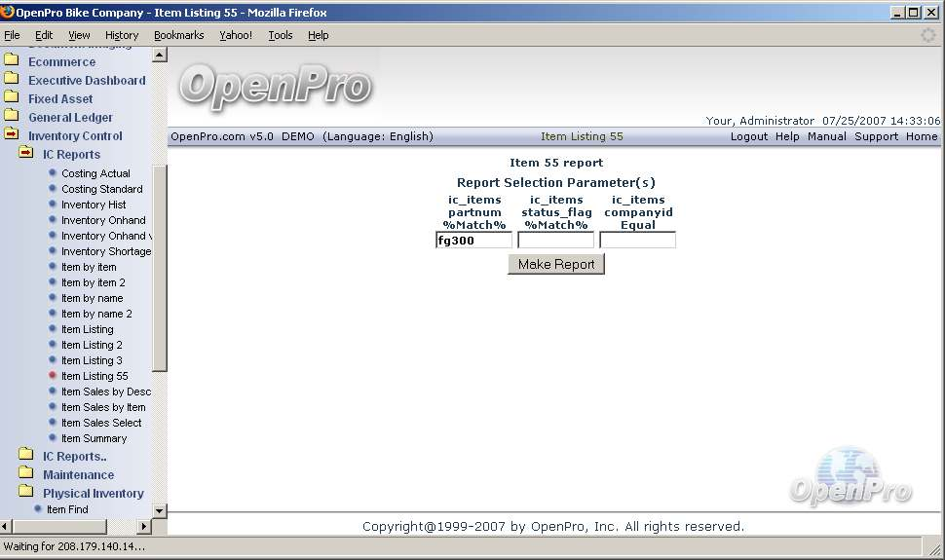Click the bullet icon beside Costing Actual
Image resolution: width=945 pixels, height=560 pixels.
(x=53, y=173)
